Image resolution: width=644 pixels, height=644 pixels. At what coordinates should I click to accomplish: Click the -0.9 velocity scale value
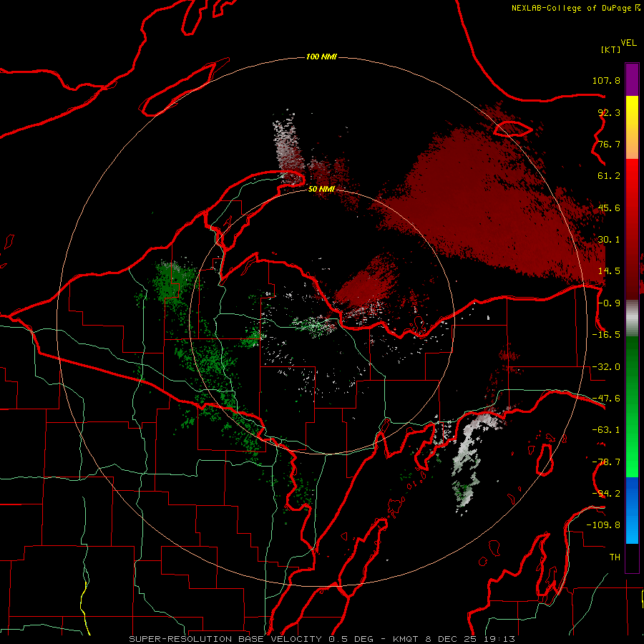(x=609, y=303)
